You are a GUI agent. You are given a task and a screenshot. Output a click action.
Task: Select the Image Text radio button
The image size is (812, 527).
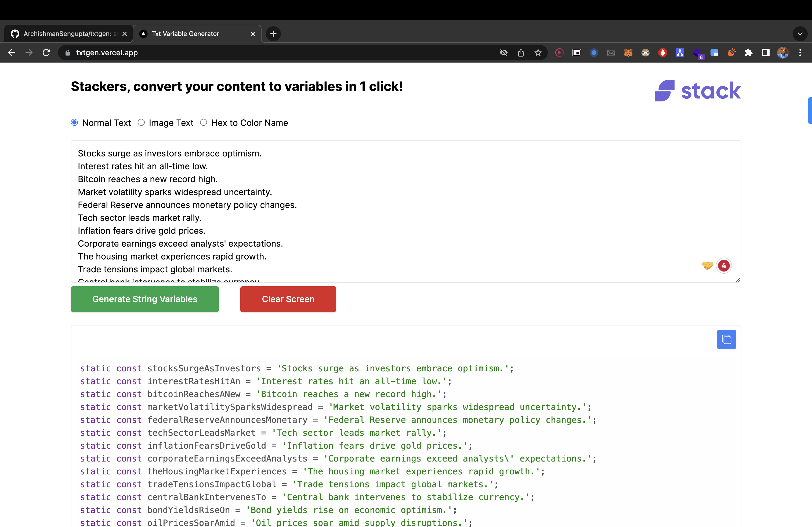click(x=141, y=122)
